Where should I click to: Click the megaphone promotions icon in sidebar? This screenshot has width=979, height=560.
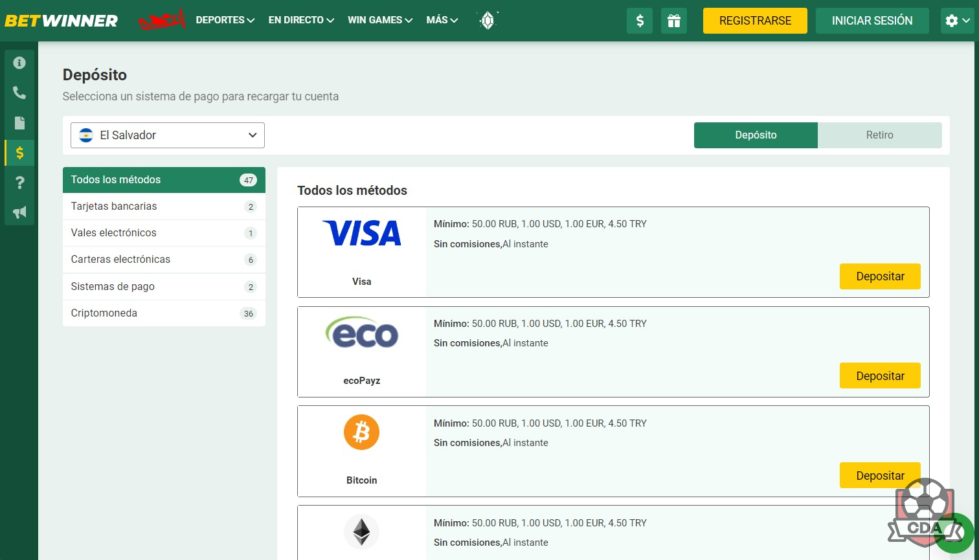tap(19, 212)
